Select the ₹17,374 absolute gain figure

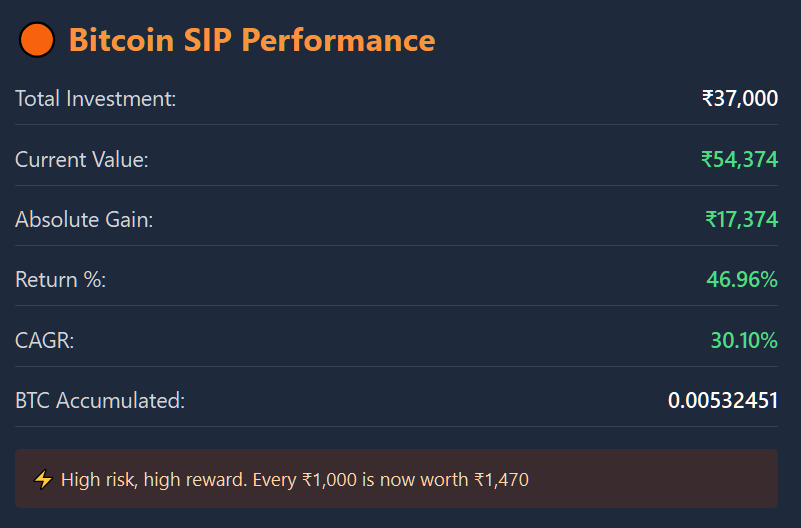(x=741, y=220)
